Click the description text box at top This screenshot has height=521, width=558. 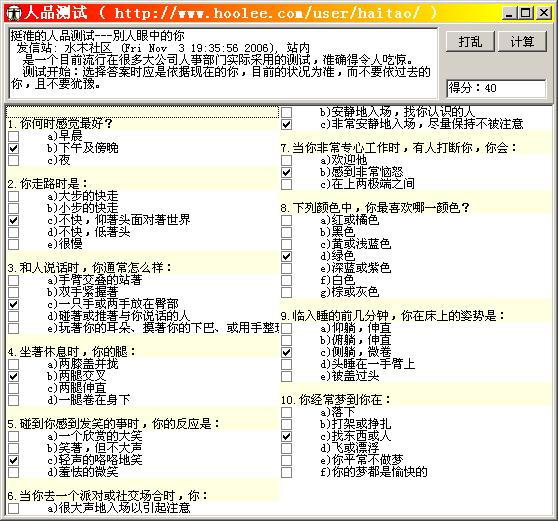(x=223, y=63)
